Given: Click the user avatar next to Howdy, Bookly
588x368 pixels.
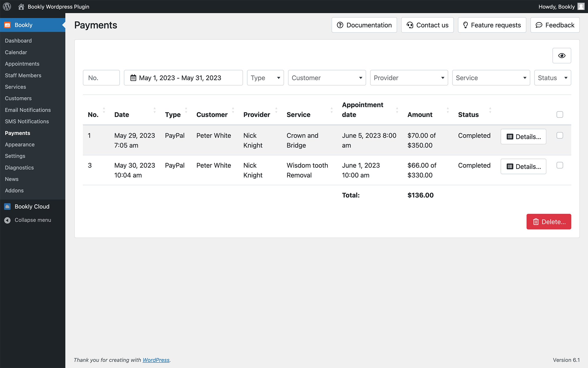Looking at the screenshot, I should point(581,6).
